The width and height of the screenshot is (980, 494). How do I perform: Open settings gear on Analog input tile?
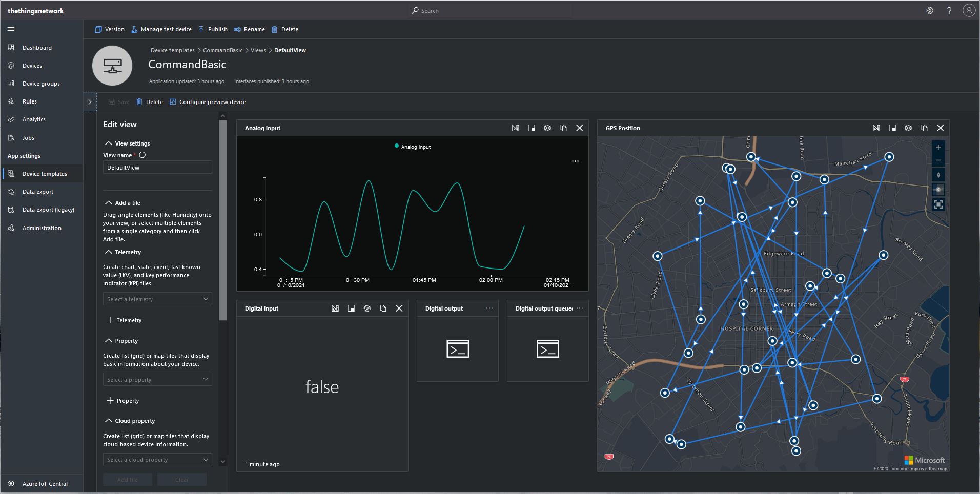(x=547, y=128)
